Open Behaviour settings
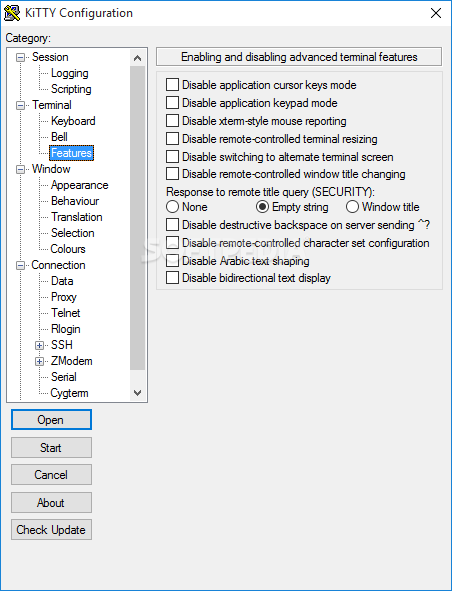This screenshot has height=591, width=452. 75,201
